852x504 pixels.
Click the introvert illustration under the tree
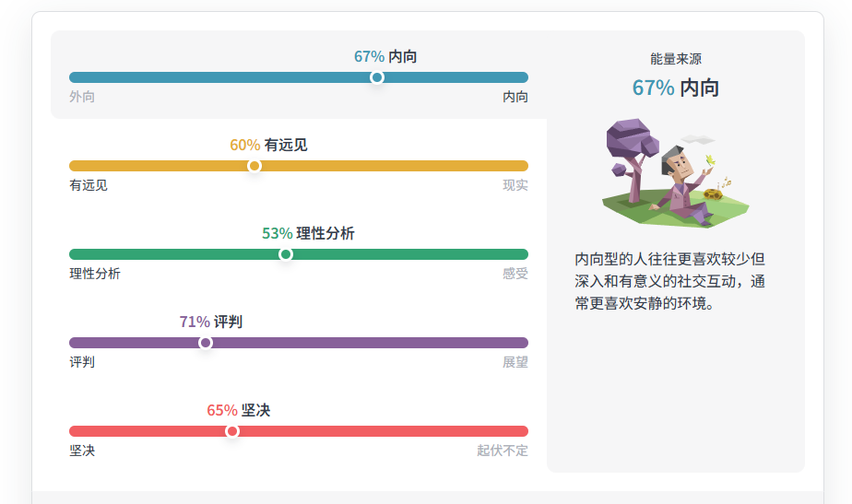point(675,173)
